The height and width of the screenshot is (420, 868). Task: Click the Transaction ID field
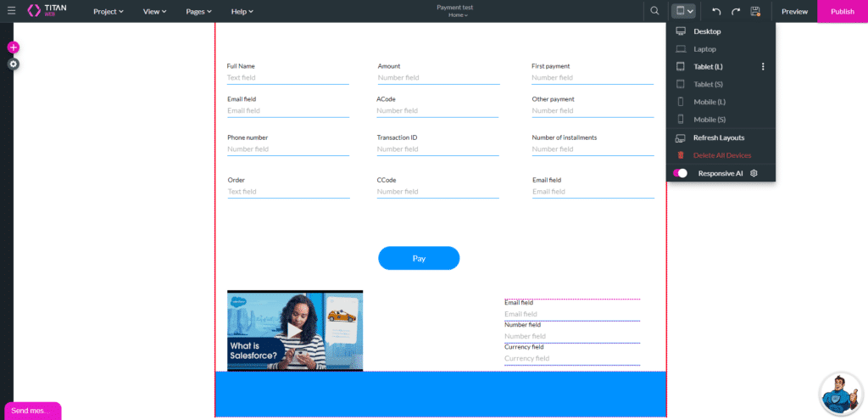coord(438,149)
